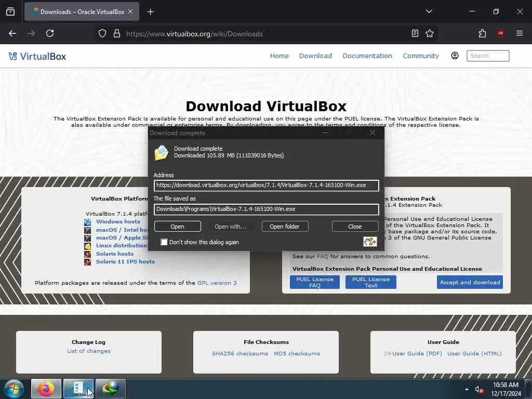Image resolution: width=532 pixels, height=399 pixels.
Task: Open the User Guide (PDF) link
Action: 417,353
